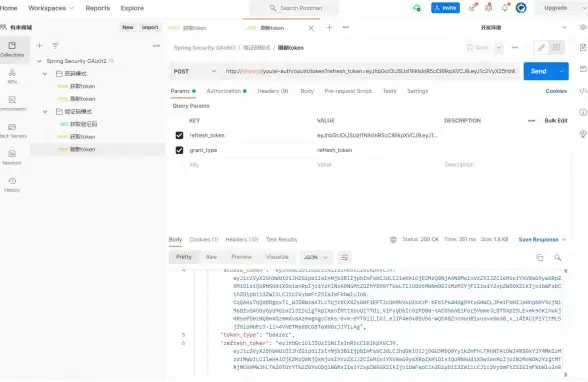Open the Pre-request Script tab
Image resolution: width=588 pixels, height=382 pixels.
348,91
